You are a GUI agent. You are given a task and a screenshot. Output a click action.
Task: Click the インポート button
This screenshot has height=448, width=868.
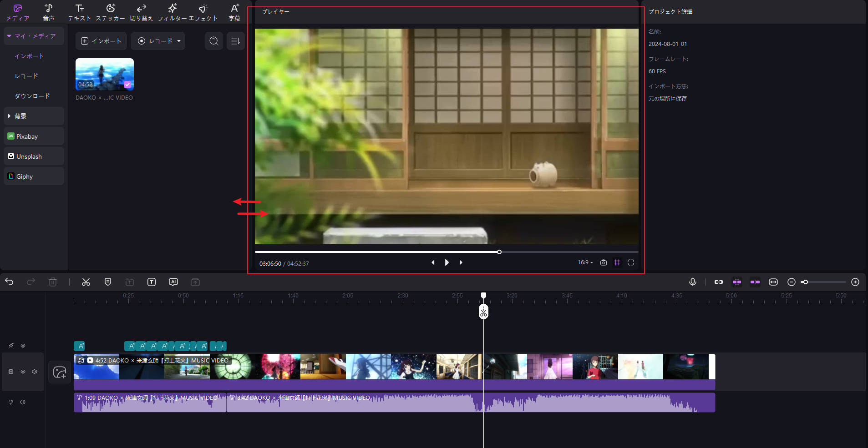(x=101, y=41)
